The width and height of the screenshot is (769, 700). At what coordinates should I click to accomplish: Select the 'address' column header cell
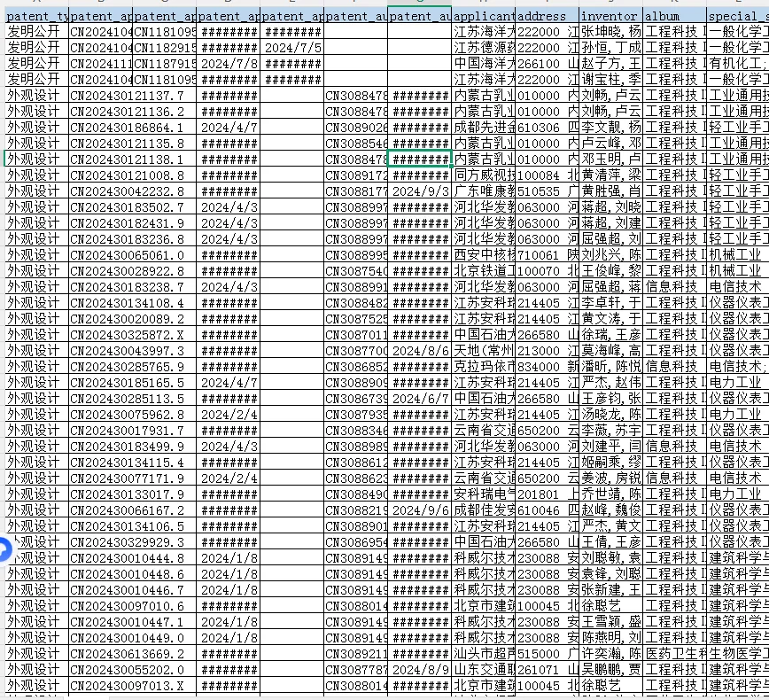547,16
